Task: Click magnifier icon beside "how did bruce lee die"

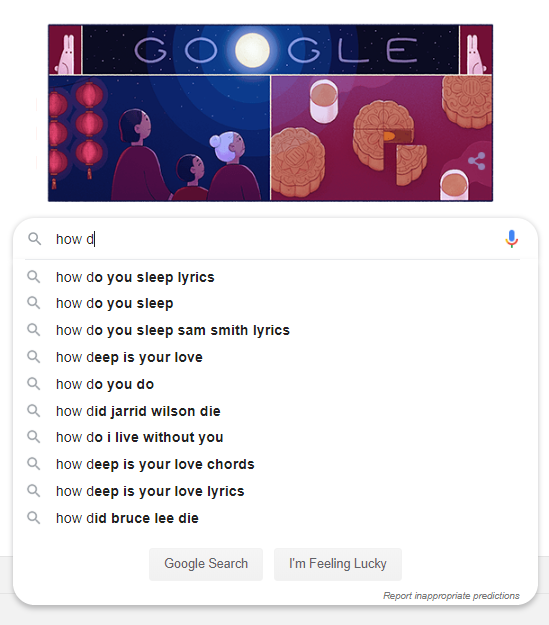Action: [x=33, y=518]
